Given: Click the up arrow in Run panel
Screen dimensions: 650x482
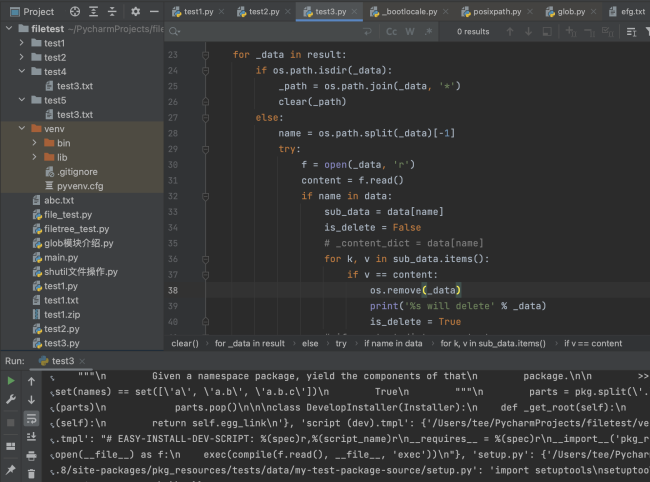Looking at the screenshot, I should click(x=31, y=381).
